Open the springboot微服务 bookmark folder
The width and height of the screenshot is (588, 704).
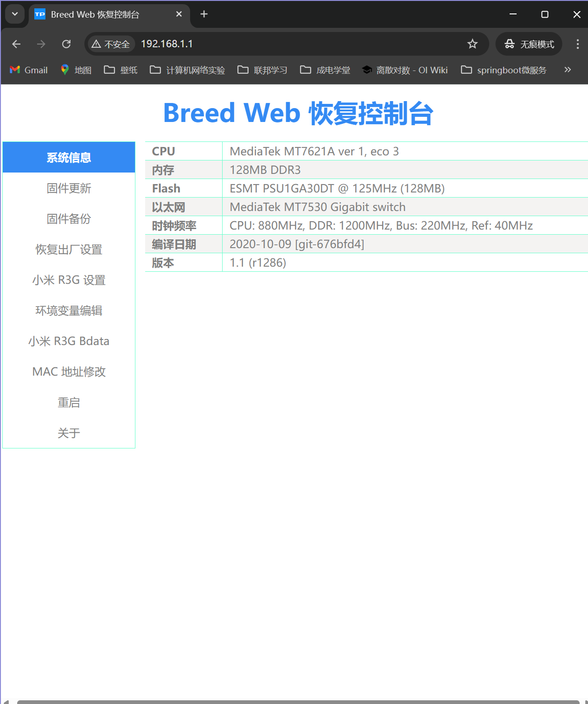click(x=504, y=70)
